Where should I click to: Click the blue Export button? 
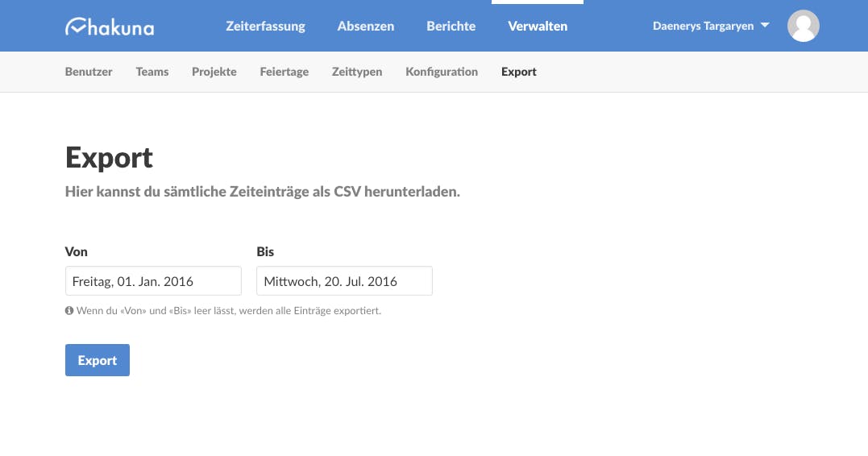coord(98,360)
